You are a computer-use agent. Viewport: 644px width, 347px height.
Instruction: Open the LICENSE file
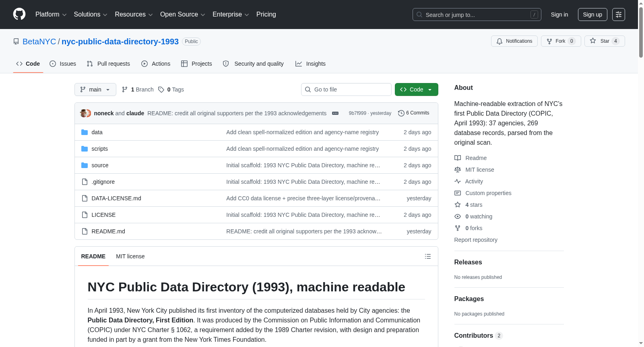point(103,215)
